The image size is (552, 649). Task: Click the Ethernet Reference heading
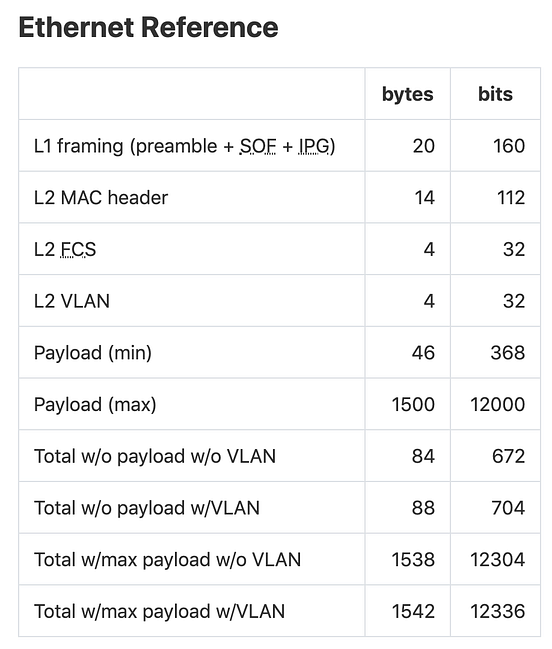(148, 27)
